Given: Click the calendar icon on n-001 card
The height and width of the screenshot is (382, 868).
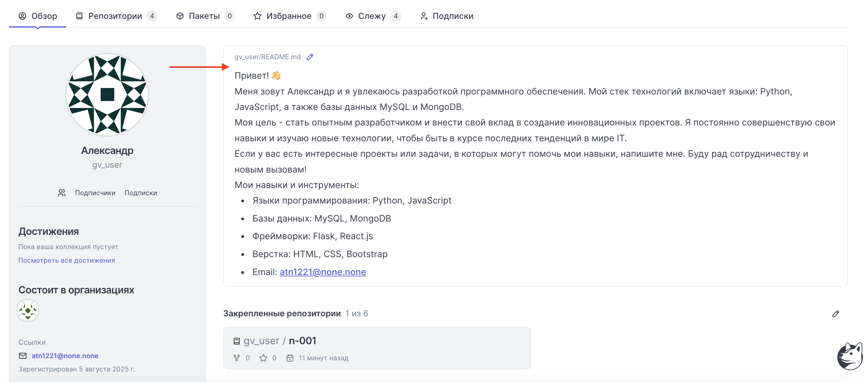Looking at the screenshot, I should coord(290,358).
